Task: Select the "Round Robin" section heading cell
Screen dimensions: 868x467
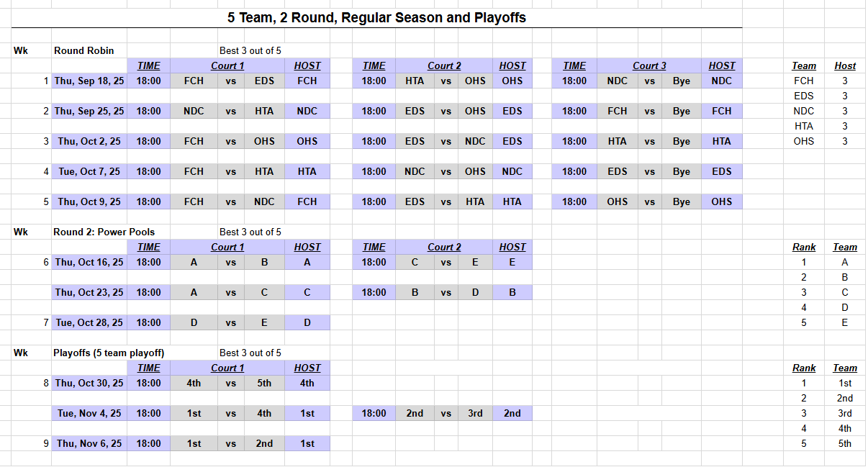Action: click(83, 50)
